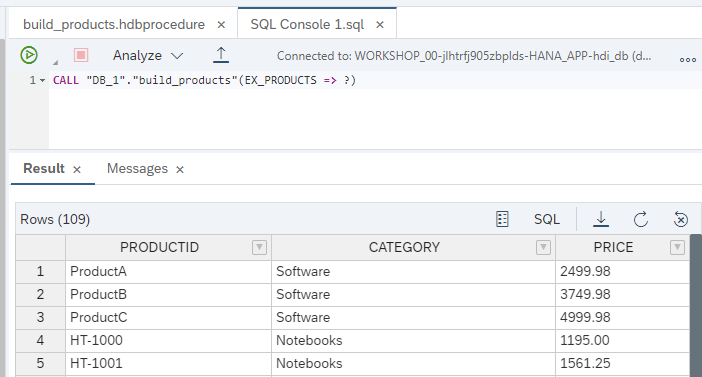Image resolution: width=702 pixels, height=377 pixels.
Task: Select the HT-1000 cell
Action: coord(168,341)
